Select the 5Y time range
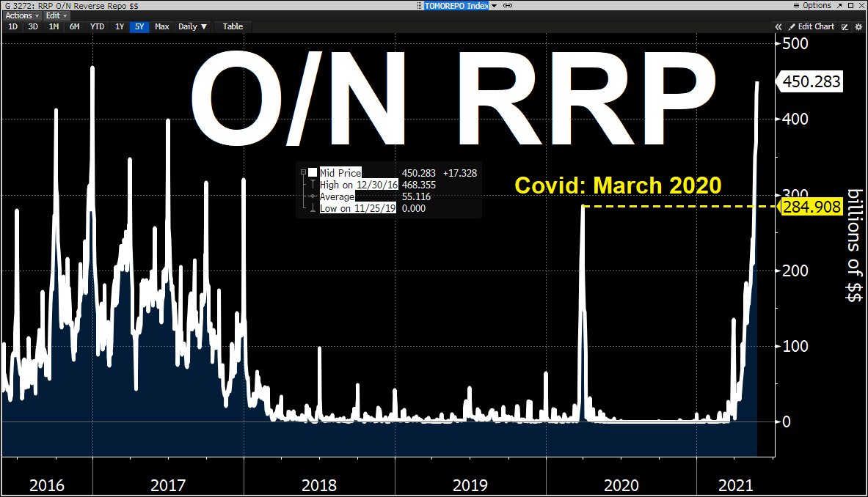 (139, 26)
